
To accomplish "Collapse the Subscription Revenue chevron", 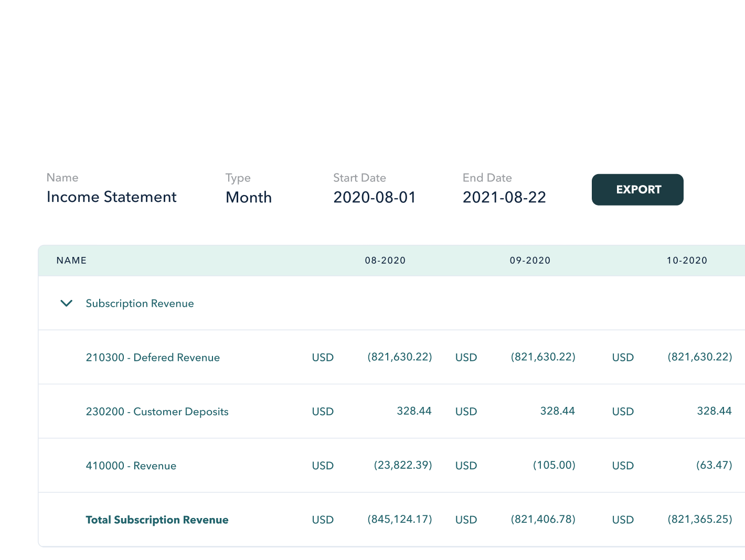I will pyautogui.click(x=67, y=304).
